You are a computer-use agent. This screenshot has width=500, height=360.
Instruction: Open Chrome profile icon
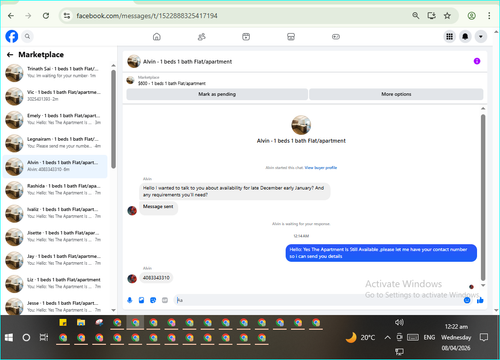[471, 16]
